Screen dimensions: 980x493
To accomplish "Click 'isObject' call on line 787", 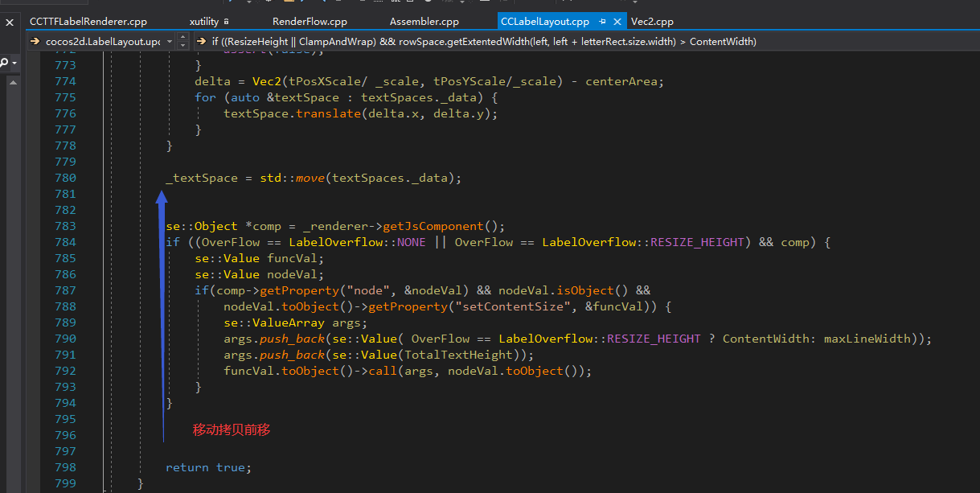I will pos(585,290).
